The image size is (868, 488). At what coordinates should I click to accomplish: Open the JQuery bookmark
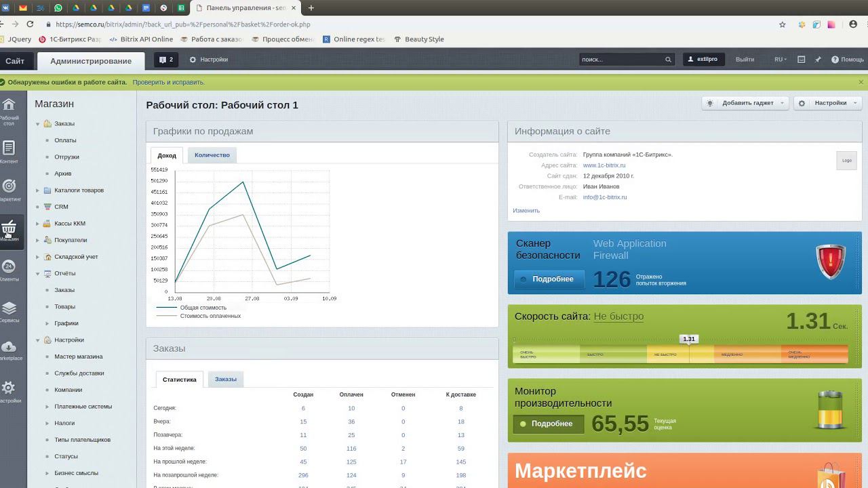(x=16, y=39)
